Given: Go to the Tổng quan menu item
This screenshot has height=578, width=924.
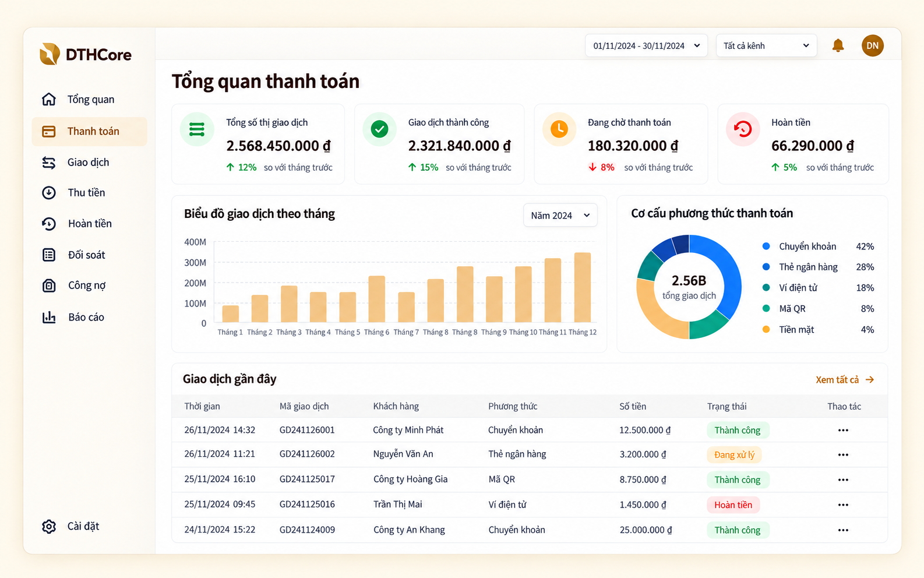Looking at the screenshot, I should coord(89,99).
